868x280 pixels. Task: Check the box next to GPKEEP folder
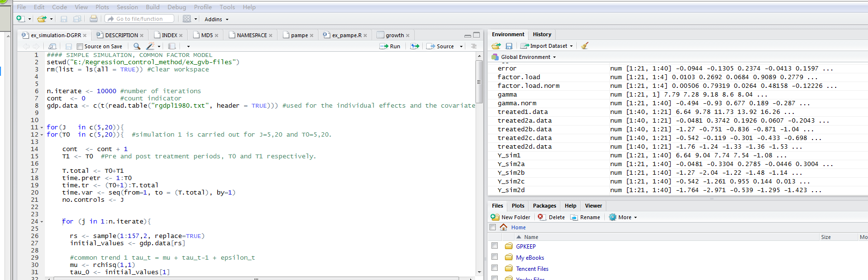tap(494, 246)
